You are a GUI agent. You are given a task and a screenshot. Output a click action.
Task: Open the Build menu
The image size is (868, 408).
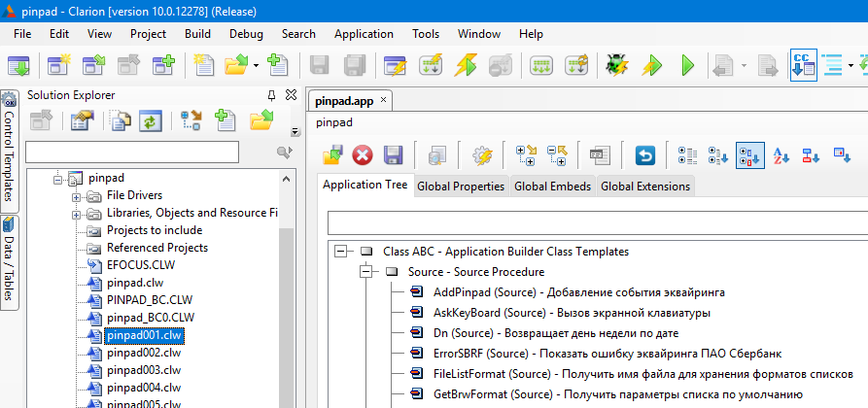click(x=197, y=33)
